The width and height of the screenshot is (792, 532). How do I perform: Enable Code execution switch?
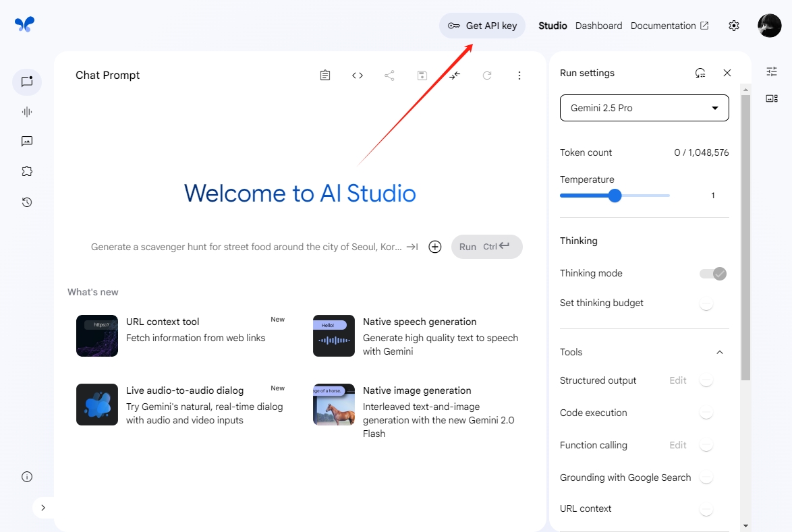(x=706, y=413)
